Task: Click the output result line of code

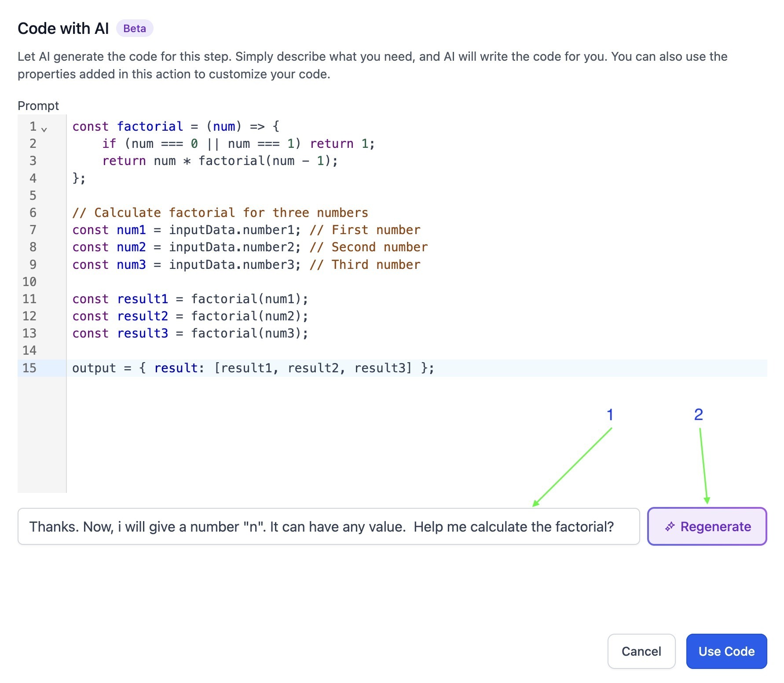Action: pyautogui.click(x=253, y=368)
